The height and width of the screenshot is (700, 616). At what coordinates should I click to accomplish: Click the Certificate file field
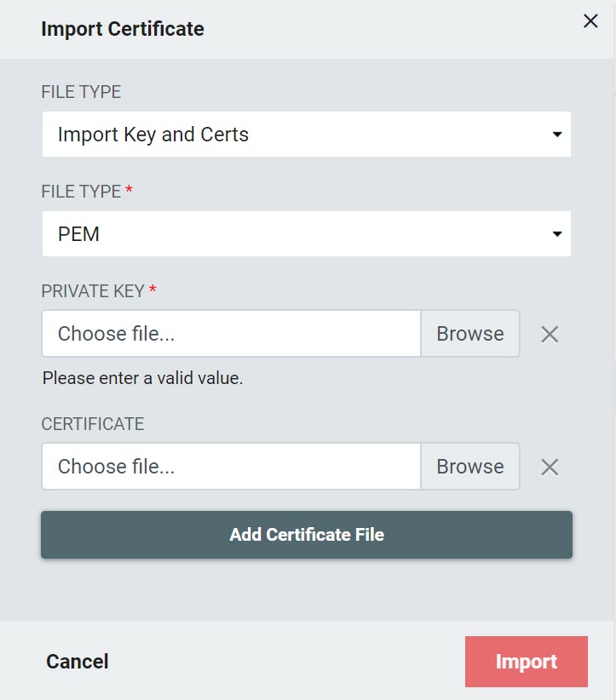click(232, 466)
